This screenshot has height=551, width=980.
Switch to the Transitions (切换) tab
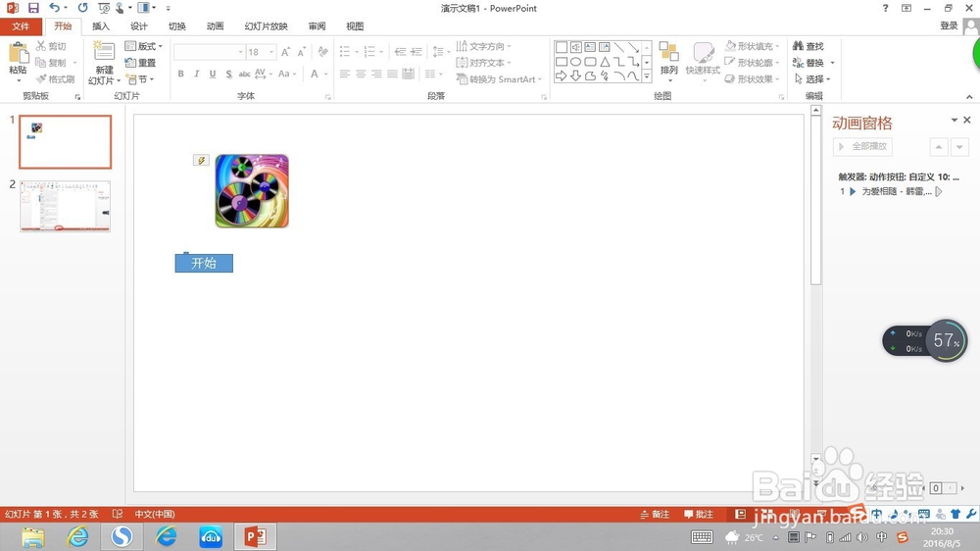[x=176, y=26]
